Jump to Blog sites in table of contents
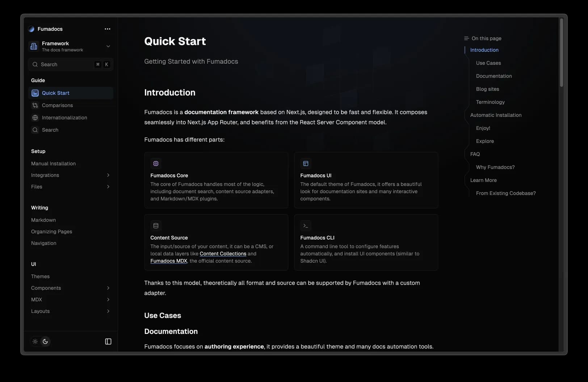The width and height of the screenshot is (588, 382). click(487, 89)
